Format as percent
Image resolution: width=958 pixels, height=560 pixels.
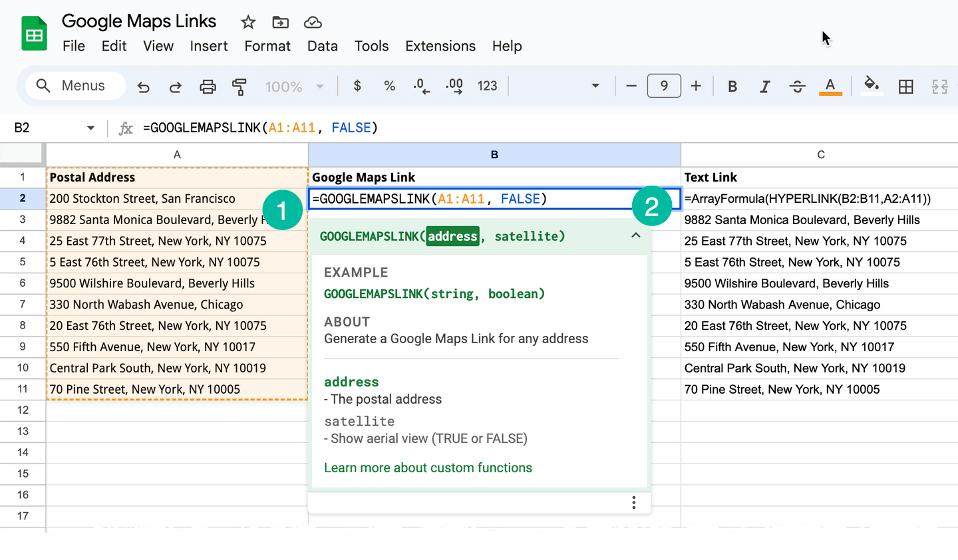(x=390, y=86)
